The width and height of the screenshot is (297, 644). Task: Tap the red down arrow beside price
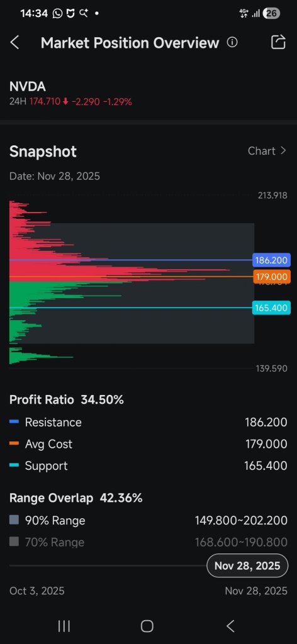(x=65, y=101)
